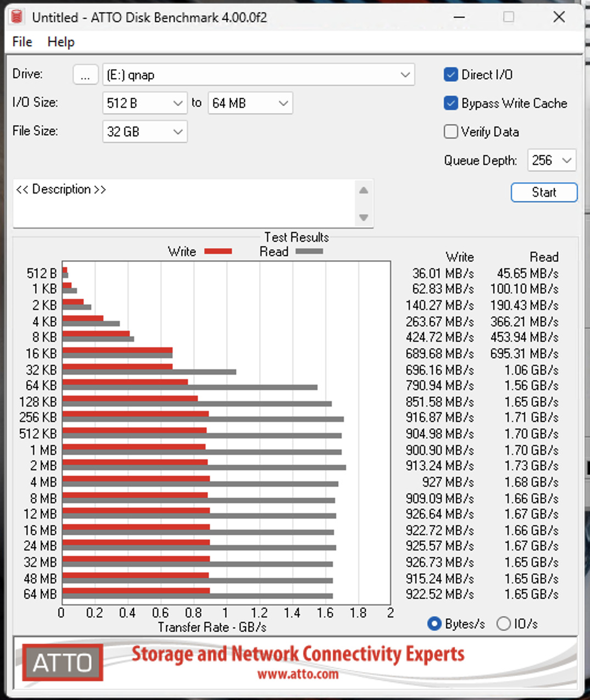The image size is (590, 700).
Task: Click the Storage and Network Connectivity Experts banner text
Action: (298, 654)
